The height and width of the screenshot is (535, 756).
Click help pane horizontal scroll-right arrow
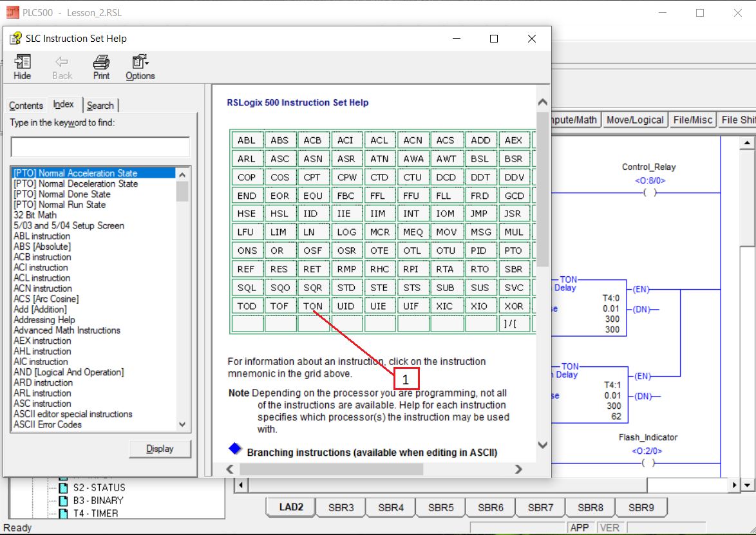click(518, 469)
